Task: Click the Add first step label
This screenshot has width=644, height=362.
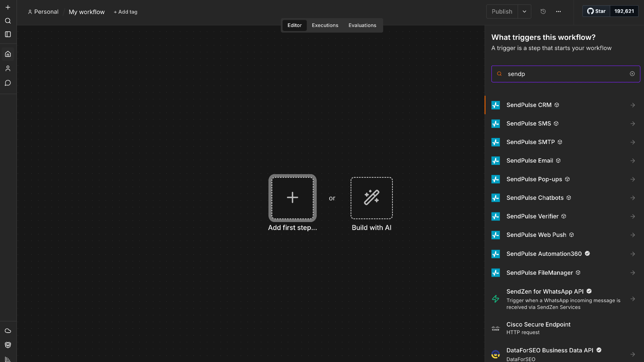Action: coord(293,228)
